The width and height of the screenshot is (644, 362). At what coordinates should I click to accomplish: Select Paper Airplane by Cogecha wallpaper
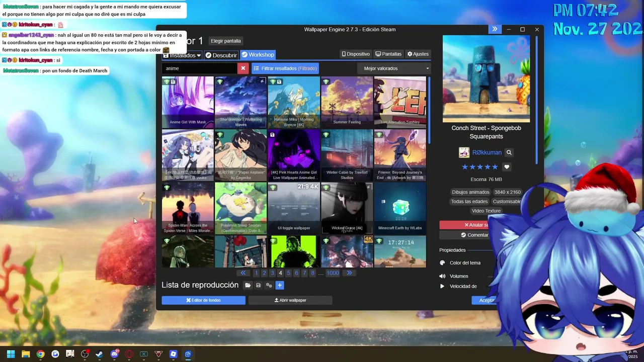coord(240,155)
